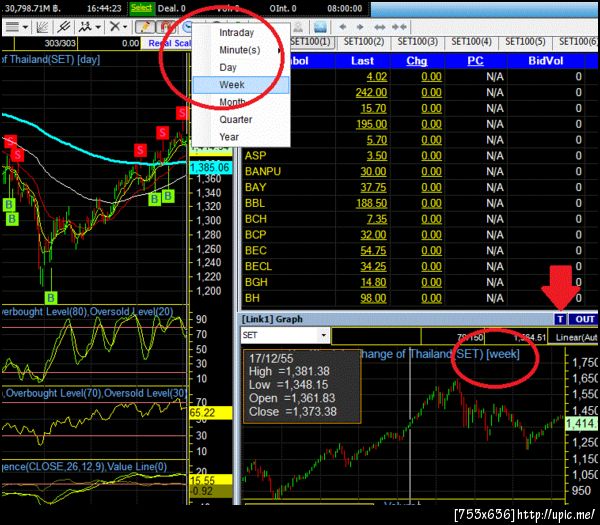The image size is (600, 525).
Task: Click the OUT button in Graph panel
Action: click(x=584, y=319)
